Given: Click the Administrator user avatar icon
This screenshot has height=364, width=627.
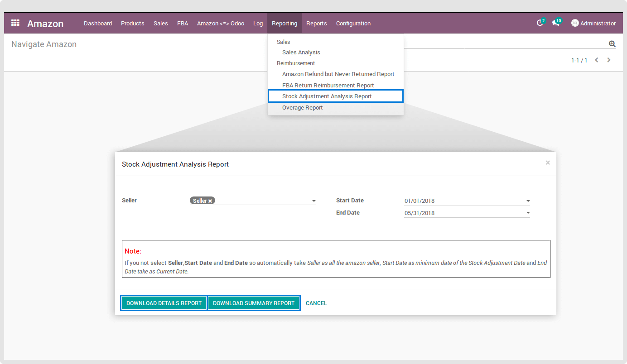Looking at the screenshot, I should (x=575, y=23).
